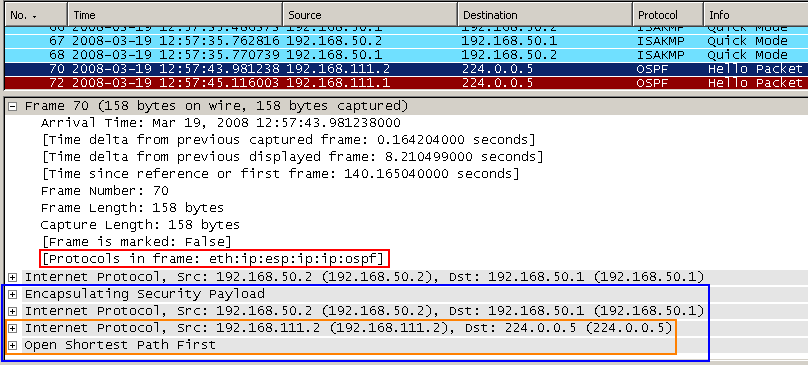The width and height of the screenshot is (808, 365).
Task: Expand Internet Protocol 192.168.111.2 to 224.0.0.5 node
Action: (x=13, y=328)
